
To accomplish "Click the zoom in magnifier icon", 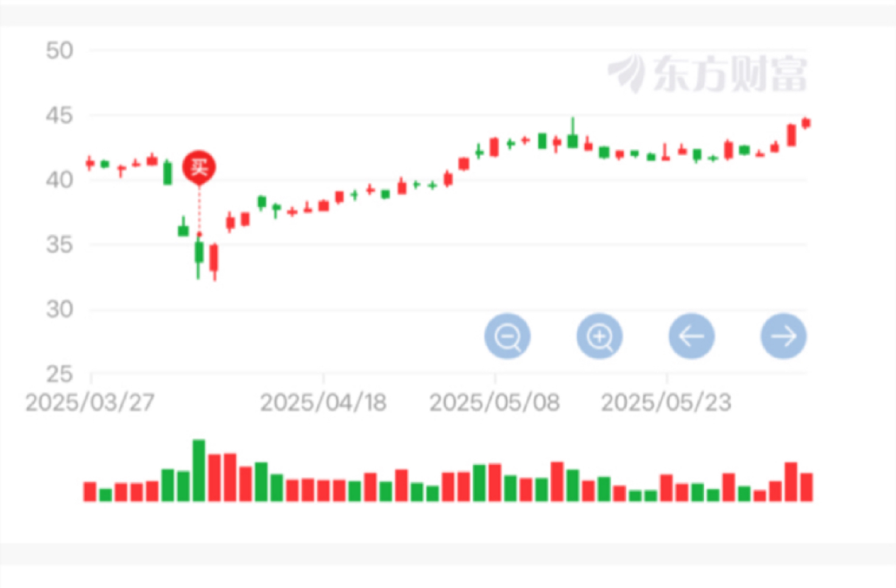I will 599,336.
